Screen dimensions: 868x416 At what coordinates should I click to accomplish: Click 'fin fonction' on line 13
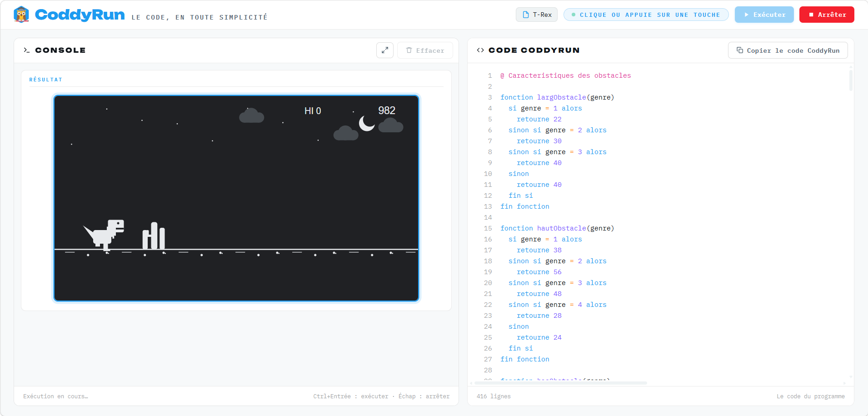(x=525, y=206)
